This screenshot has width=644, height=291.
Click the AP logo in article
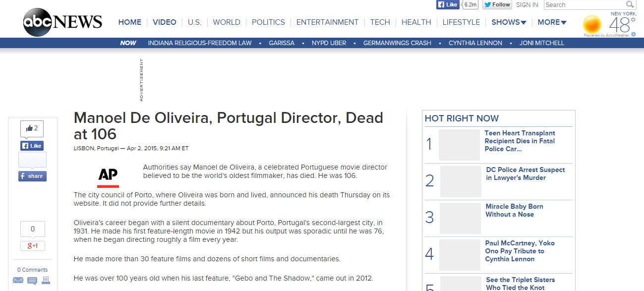[x=108, y=176]
